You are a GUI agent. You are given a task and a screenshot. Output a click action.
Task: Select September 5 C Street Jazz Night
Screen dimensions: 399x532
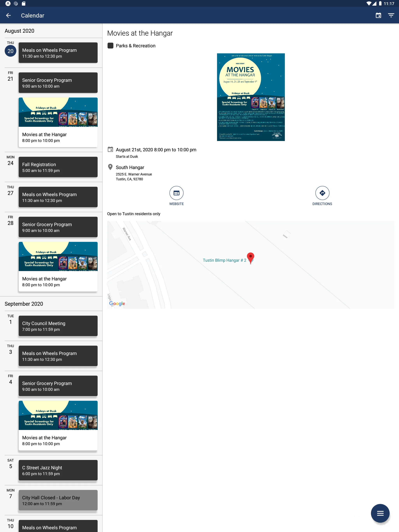(58, 470)
